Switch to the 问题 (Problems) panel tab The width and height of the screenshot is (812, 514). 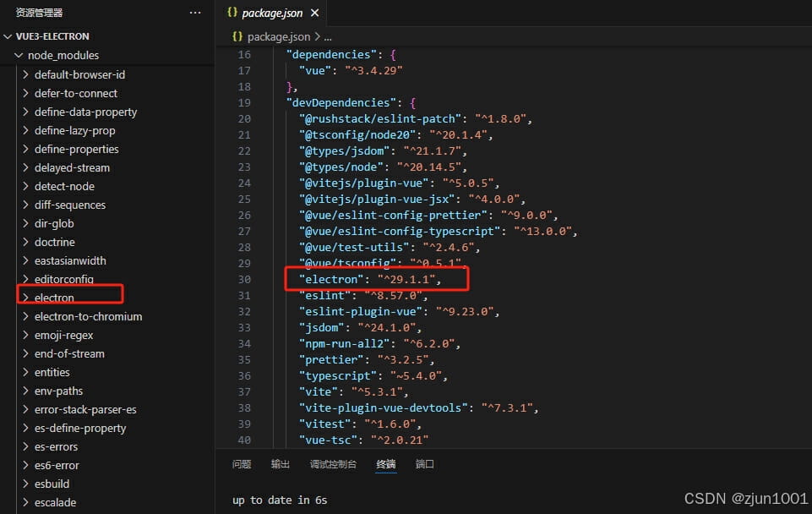(242, 464)
